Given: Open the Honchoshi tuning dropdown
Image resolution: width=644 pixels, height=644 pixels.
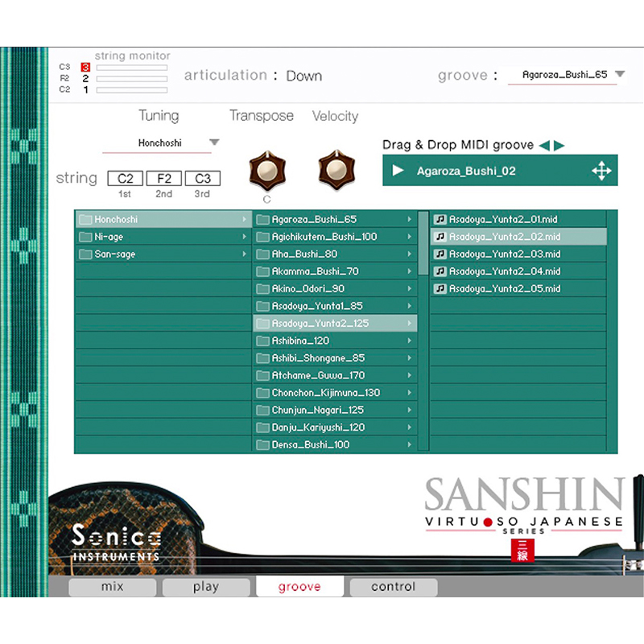Looking at the screenshot, I should 160,143.
